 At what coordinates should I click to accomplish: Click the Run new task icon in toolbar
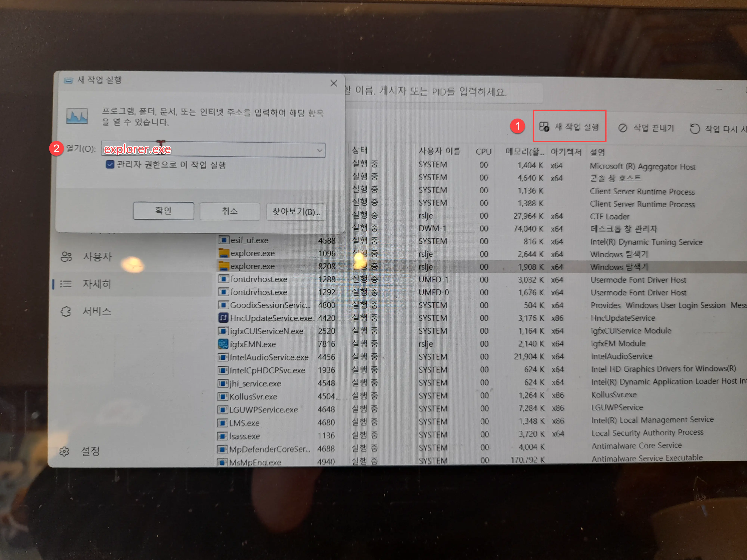(544, 127)
